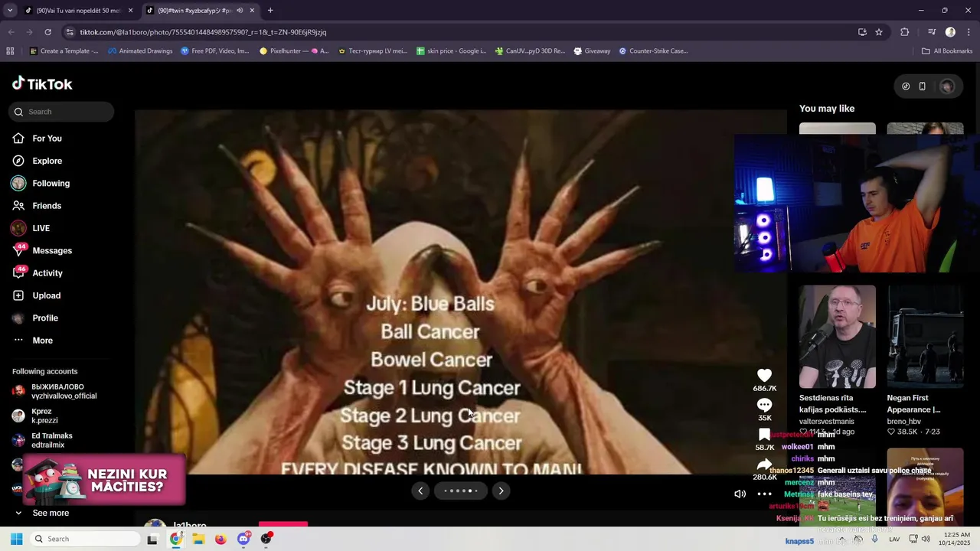980x551 pixels.
Task: Go back in browser history
Action: click(x=11, y=32)
